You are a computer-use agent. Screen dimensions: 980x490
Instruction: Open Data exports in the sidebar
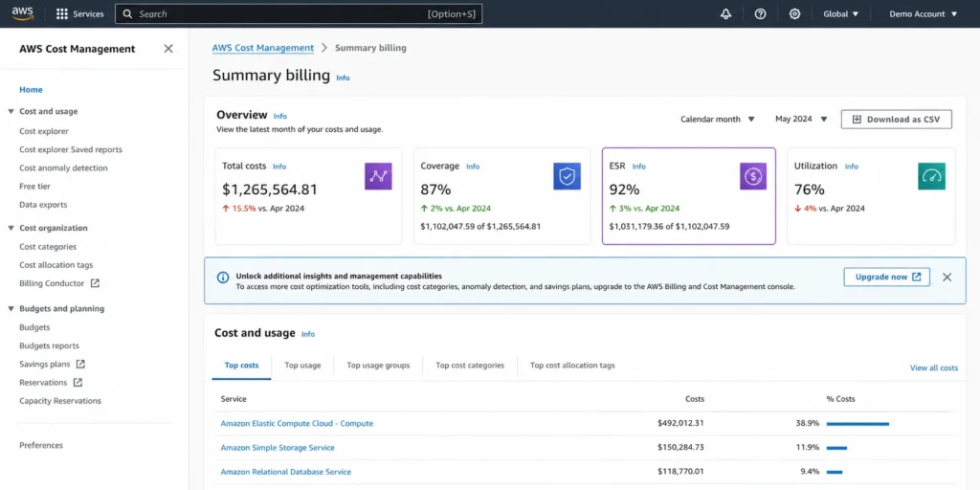click(x=43, y=205)
